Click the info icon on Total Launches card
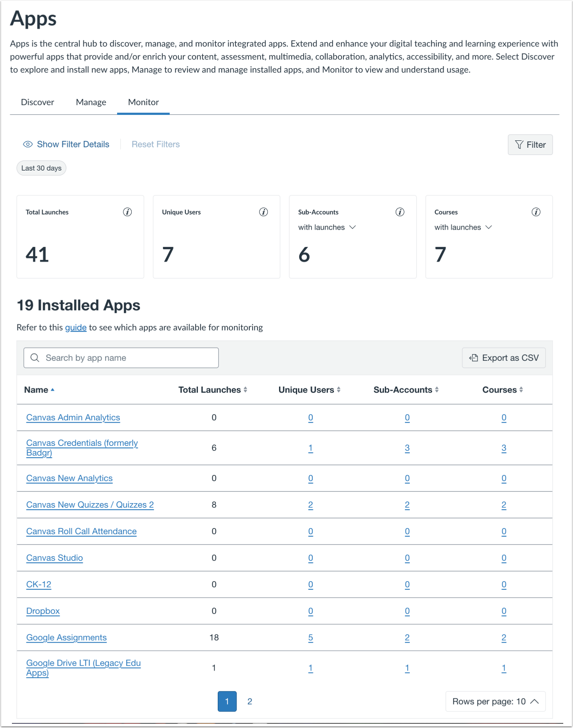The width and height of the screenshot is (573, 728). pos(127,212)
